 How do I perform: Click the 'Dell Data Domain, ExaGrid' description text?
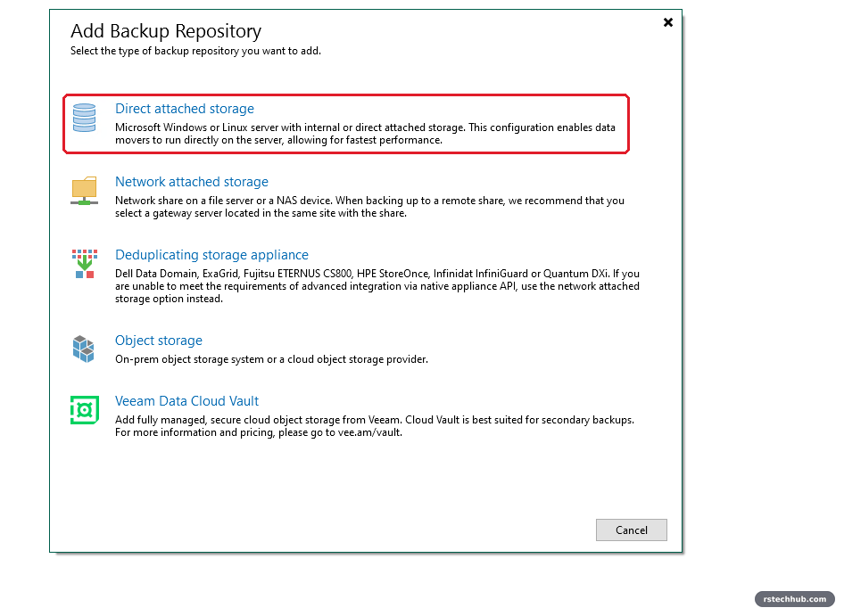coord(377,286)
